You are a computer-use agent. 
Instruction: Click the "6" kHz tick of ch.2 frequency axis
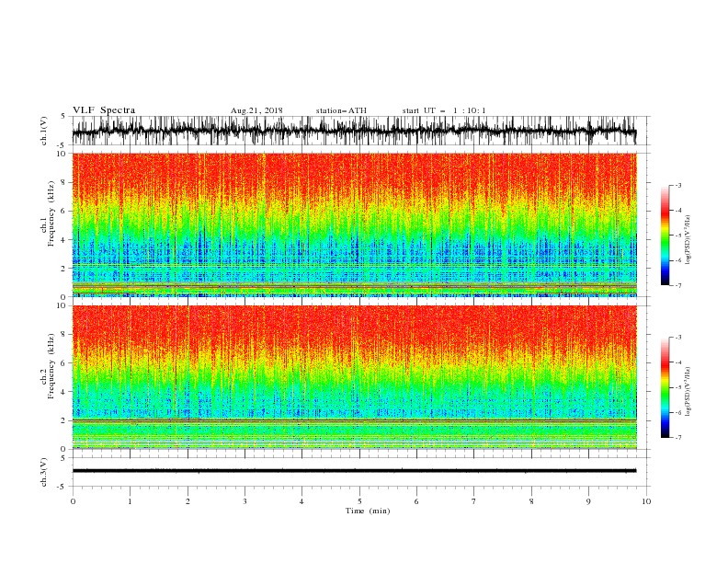(x=64, y=363)
